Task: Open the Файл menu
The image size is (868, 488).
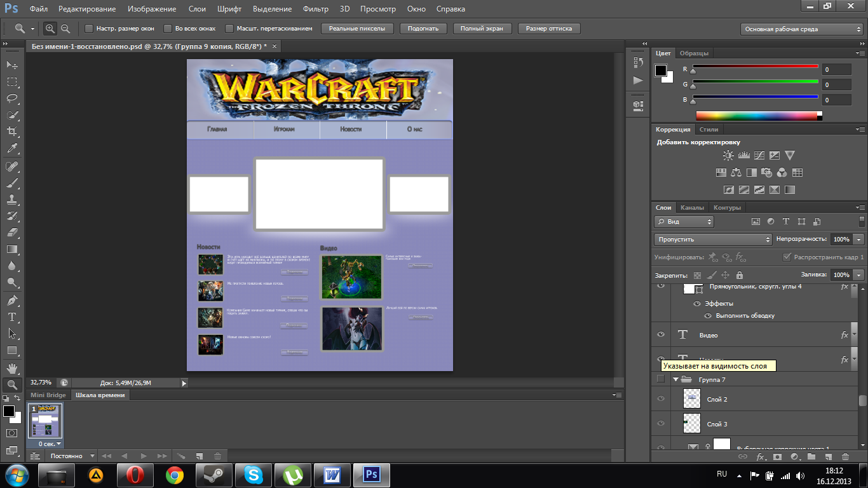Action: 38,9
